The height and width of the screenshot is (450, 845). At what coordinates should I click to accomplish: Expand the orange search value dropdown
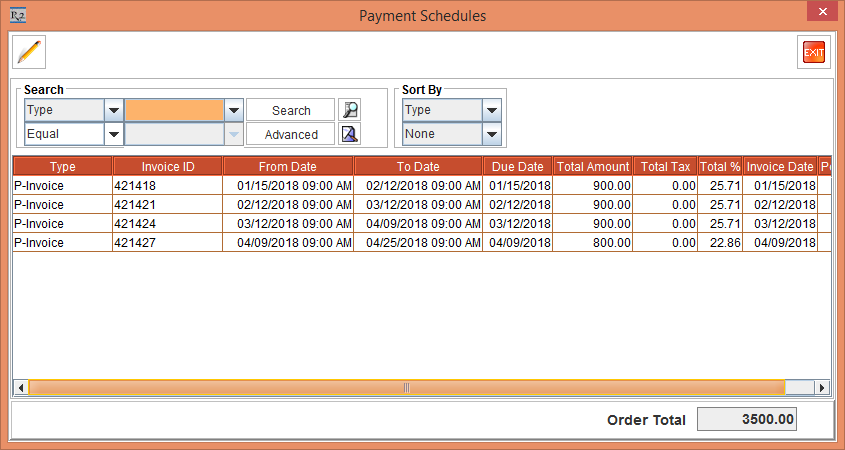point(234,110)
